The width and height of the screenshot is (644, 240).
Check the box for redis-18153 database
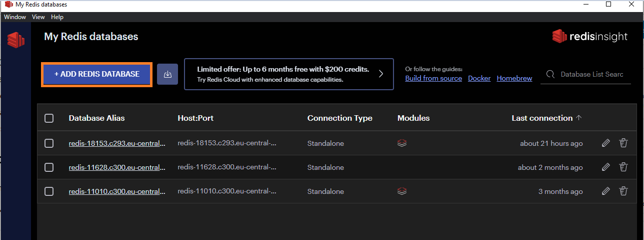click(x=49, y=143)
